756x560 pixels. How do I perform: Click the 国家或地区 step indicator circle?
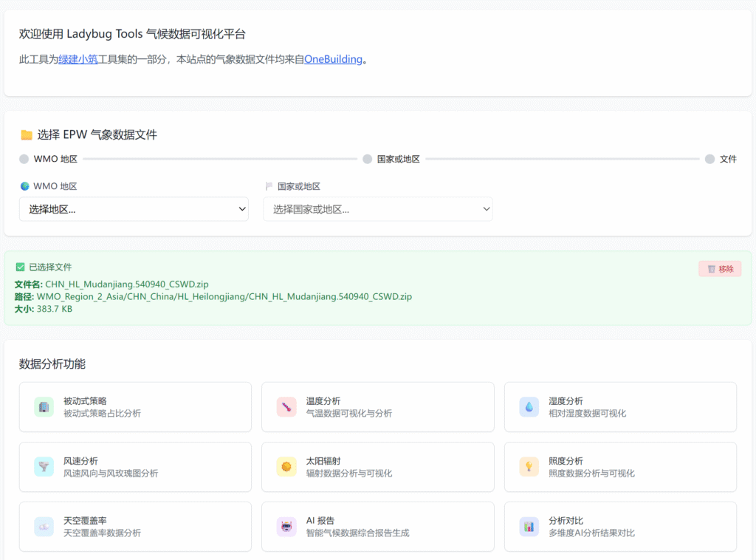point(368,159)
